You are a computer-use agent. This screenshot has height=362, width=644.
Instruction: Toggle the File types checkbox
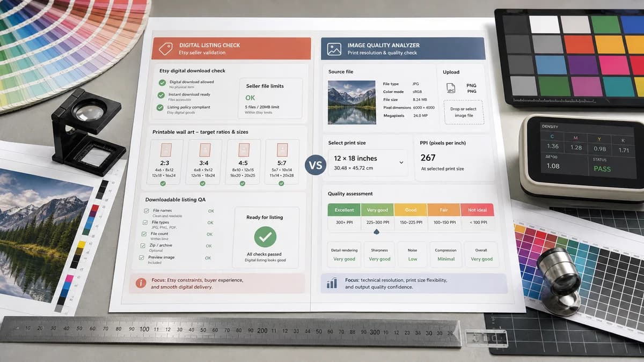(x=145, y=223)
